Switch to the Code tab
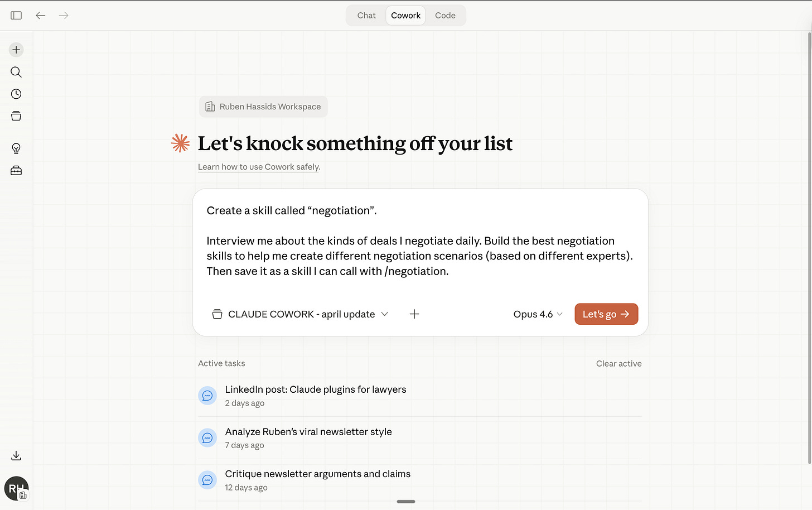812x510 pixels. [445, 16]
